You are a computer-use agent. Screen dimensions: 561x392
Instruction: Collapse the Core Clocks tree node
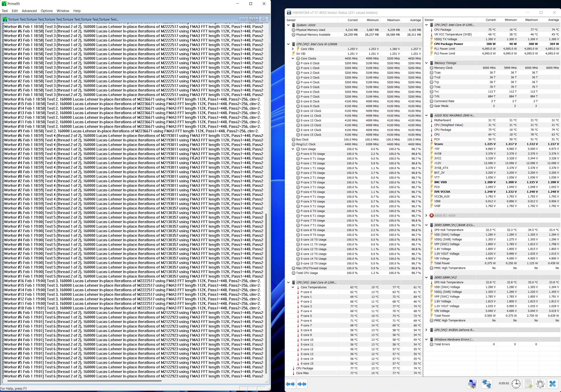coord(293,58)
